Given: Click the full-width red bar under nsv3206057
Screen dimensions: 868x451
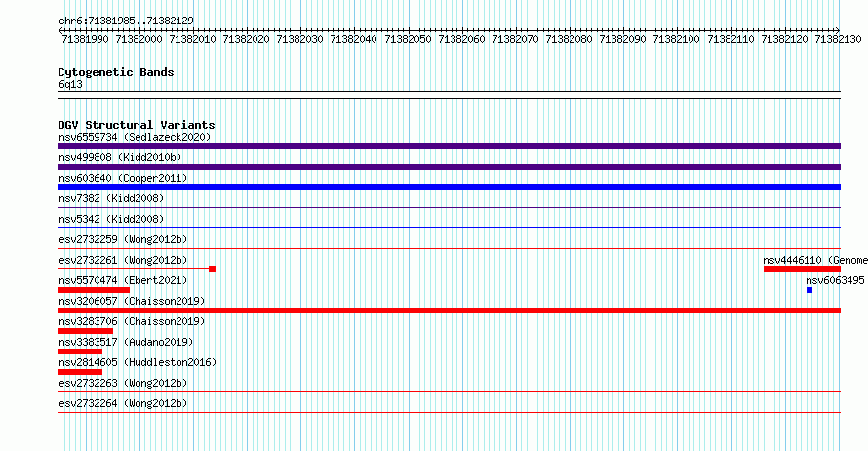Looking at the screenshot, I should (x=449, y=310).
